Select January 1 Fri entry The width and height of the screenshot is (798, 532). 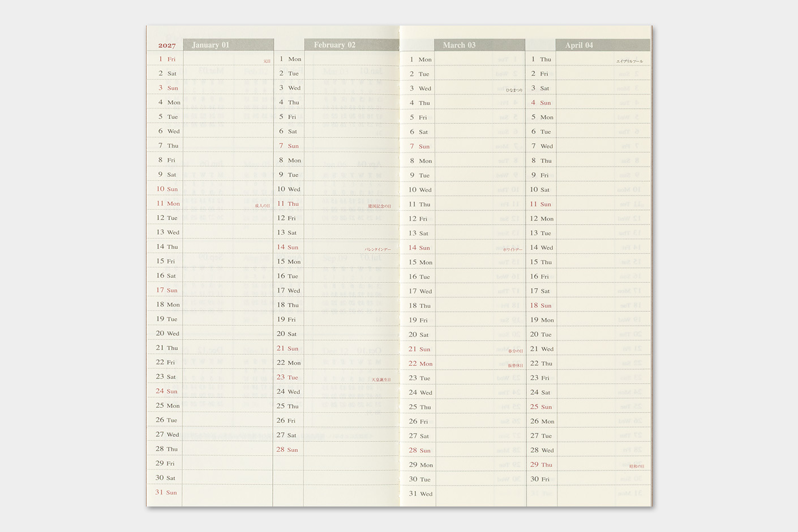point(211,59)
